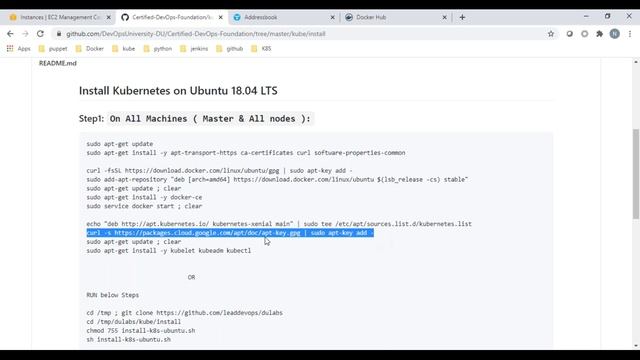Open a new browser tab
Screen dimensions: 640x360
(462, 17)
